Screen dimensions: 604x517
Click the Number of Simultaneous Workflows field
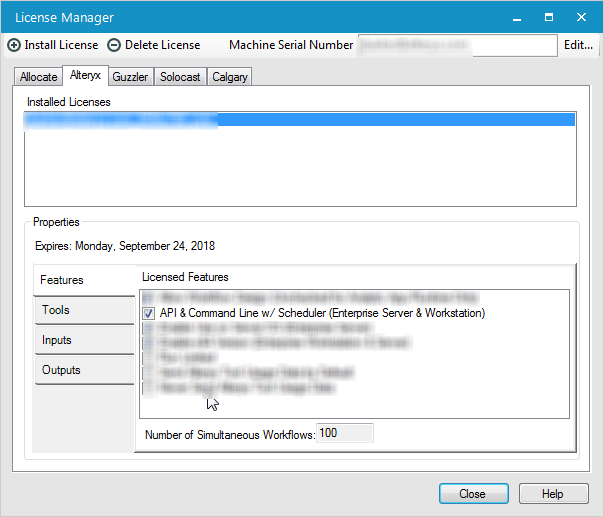tap(344, 433)
